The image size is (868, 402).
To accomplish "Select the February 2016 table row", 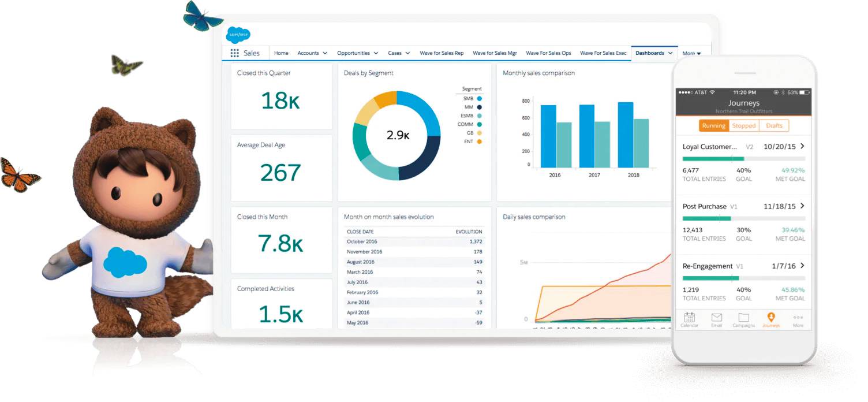I will pyautogui.click(x=414, y=292).
